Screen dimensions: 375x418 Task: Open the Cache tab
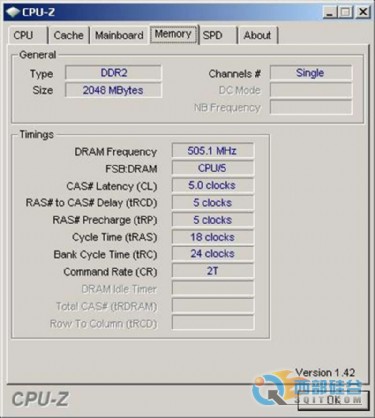[69, 35]
